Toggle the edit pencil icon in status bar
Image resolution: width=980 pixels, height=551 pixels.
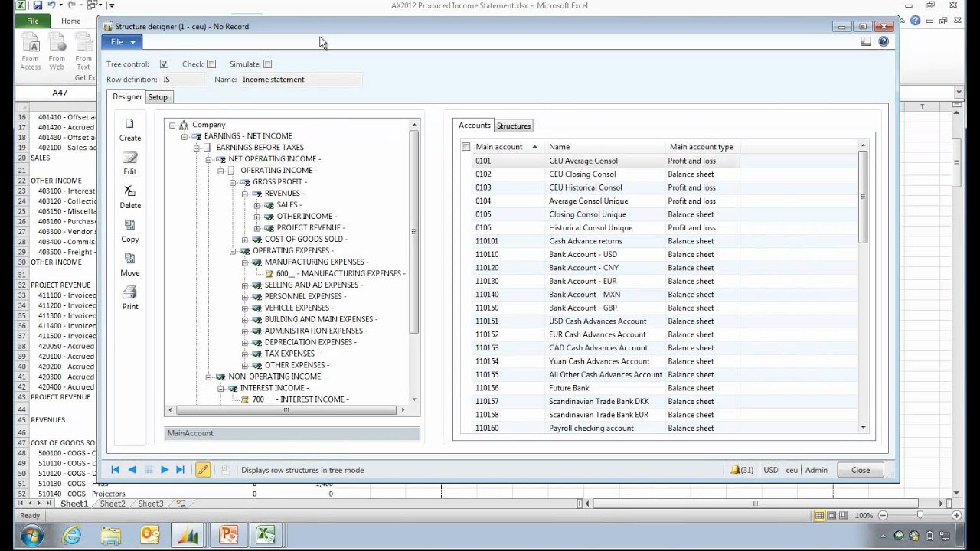203,470
